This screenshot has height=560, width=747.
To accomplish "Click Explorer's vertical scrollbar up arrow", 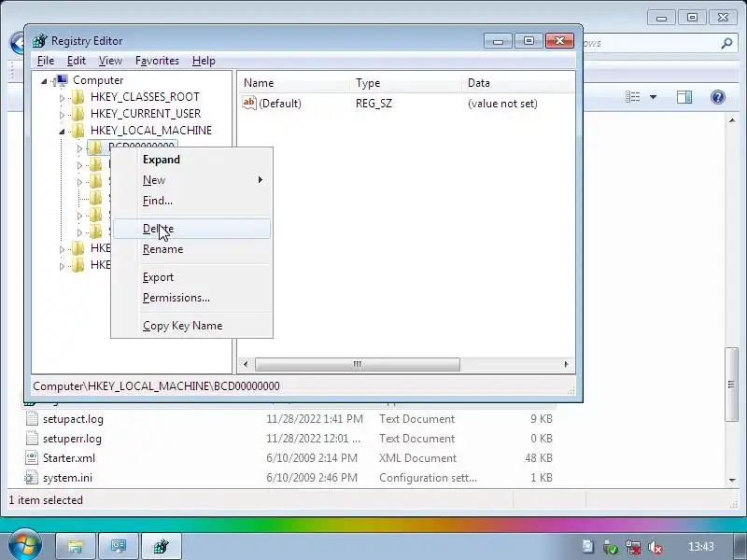I will (x=732, y=120).
